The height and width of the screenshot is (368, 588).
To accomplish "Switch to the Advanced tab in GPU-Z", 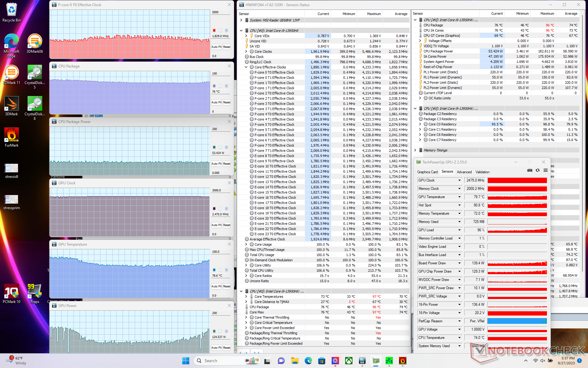I will (464, 172).
